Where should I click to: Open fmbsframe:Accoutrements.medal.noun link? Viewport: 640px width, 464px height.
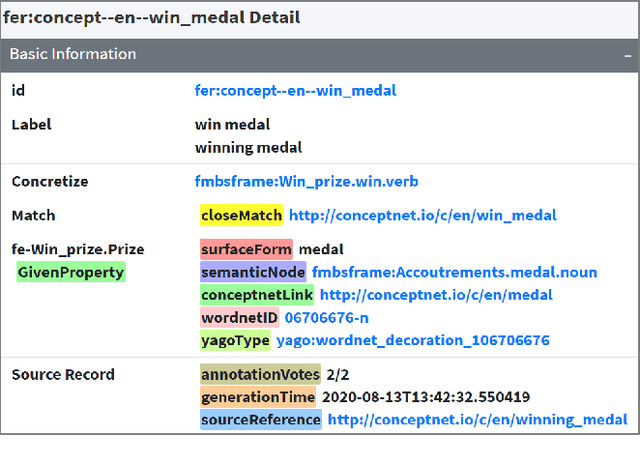[454, 272]
